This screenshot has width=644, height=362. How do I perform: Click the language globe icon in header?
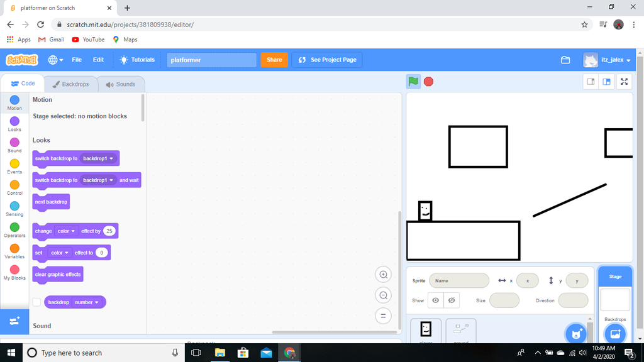click(x=53, y=60)
